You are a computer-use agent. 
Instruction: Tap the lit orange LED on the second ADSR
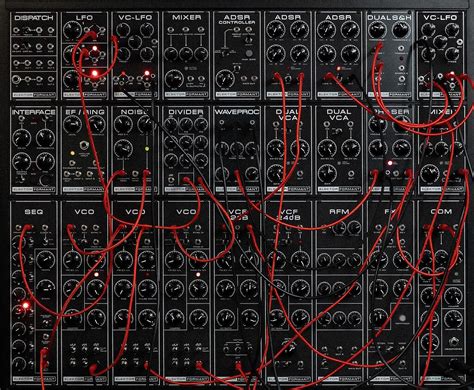pos(338,68)
